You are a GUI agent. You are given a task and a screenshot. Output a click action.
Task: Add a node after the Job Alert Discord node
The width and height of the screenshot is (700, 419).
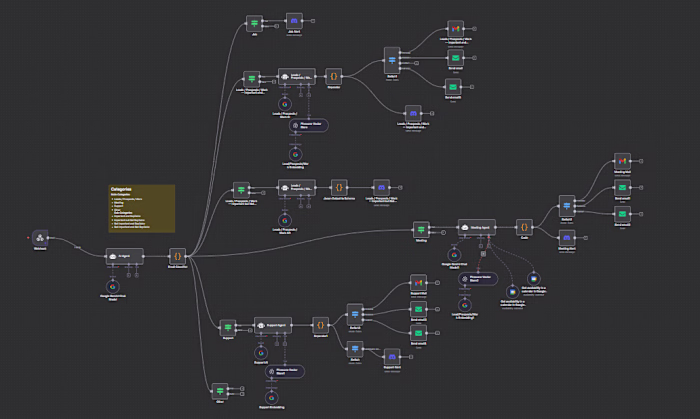pos(313,21)
